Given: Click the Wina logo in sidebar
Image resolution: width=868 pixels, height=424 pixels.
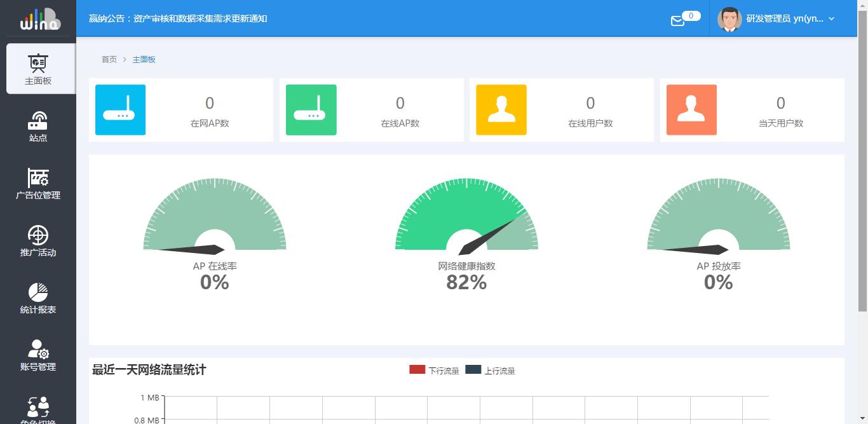Looking at the screenshot, I should click(39, 19).
